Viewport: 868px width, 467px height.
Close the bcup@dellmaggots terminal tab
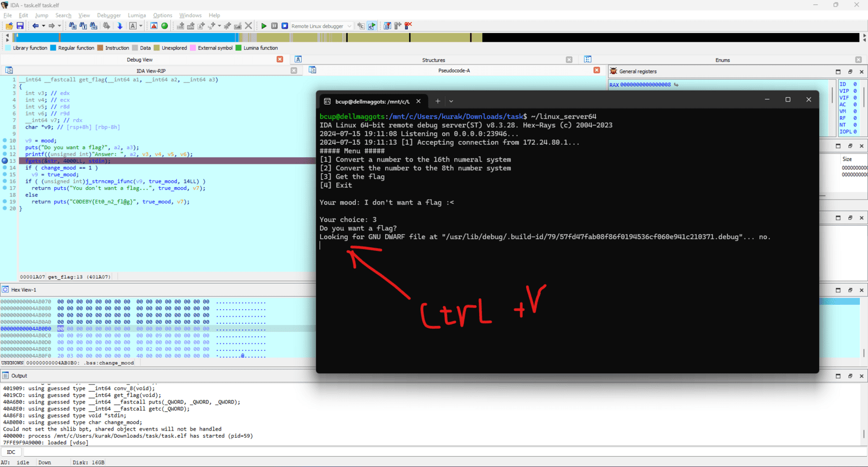[x=418, y=101]
